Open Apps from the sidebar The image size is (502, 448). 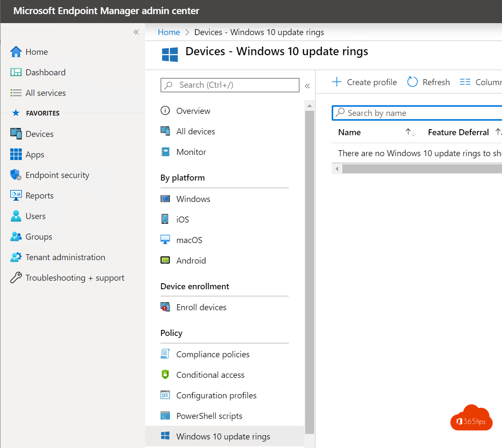pos(35,154)
